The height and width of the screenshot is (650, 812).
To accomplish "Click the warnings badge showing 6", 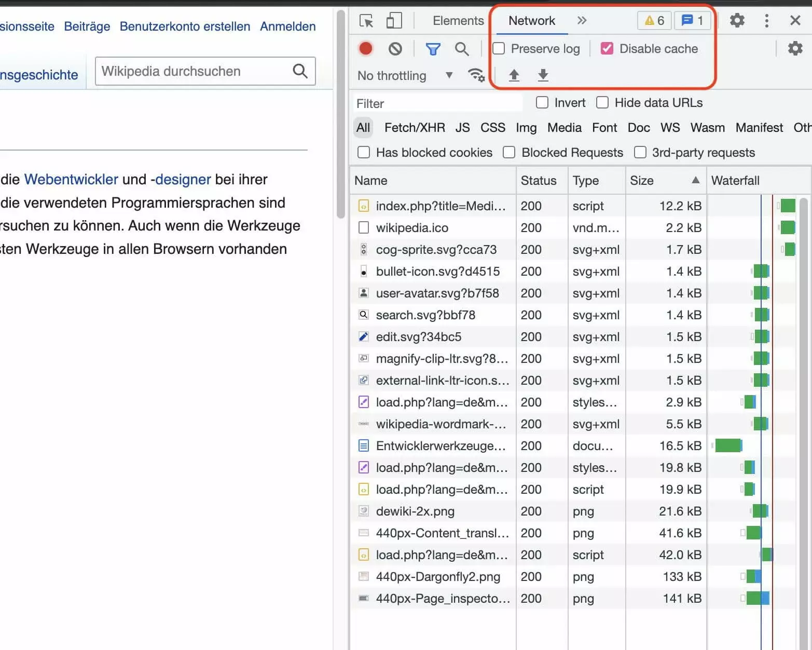I will 654,21.
